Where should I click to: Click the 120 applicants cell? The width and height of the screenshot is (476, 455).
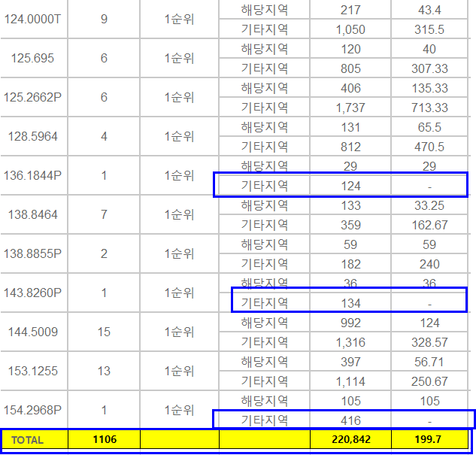coord(350,49)
